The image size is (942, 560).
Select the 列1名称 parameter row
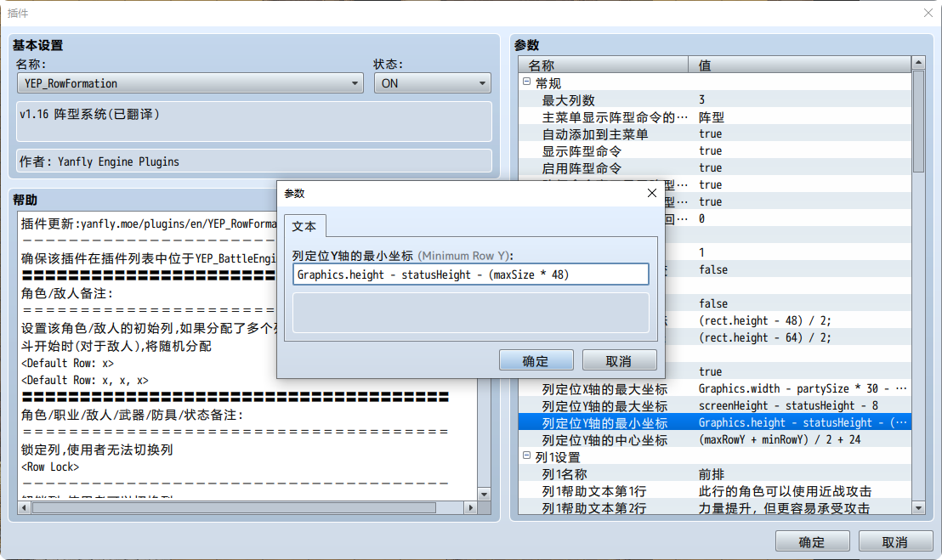pyautogui.click(x=715, y=474)
